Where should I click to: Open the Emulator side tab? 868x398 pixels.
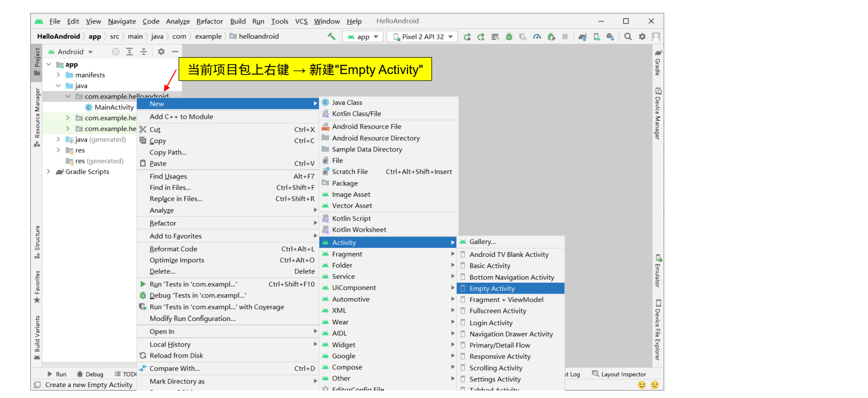(658, 271)
